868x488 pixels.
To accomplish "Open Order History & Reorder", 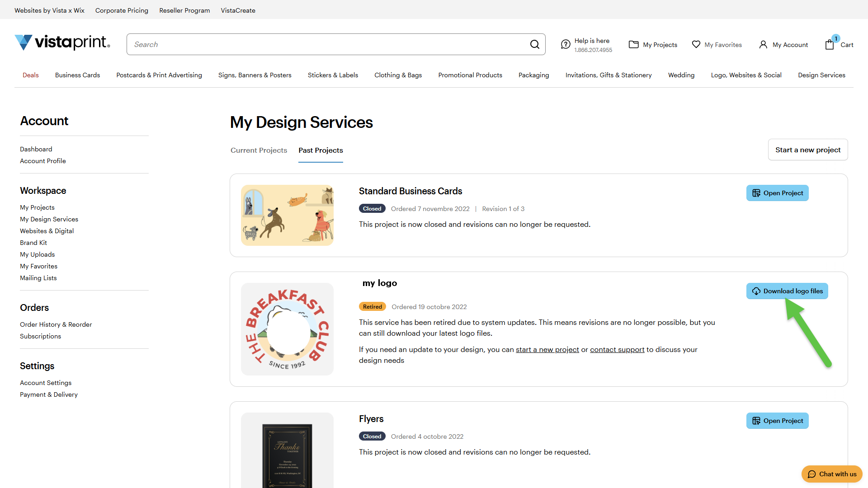I will pyautogui.click(x=56, y=324).
